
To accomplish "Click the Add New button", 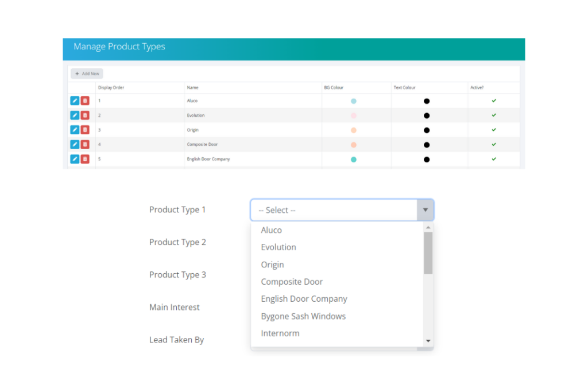I will pyautogui.click(x=87, y=74).
